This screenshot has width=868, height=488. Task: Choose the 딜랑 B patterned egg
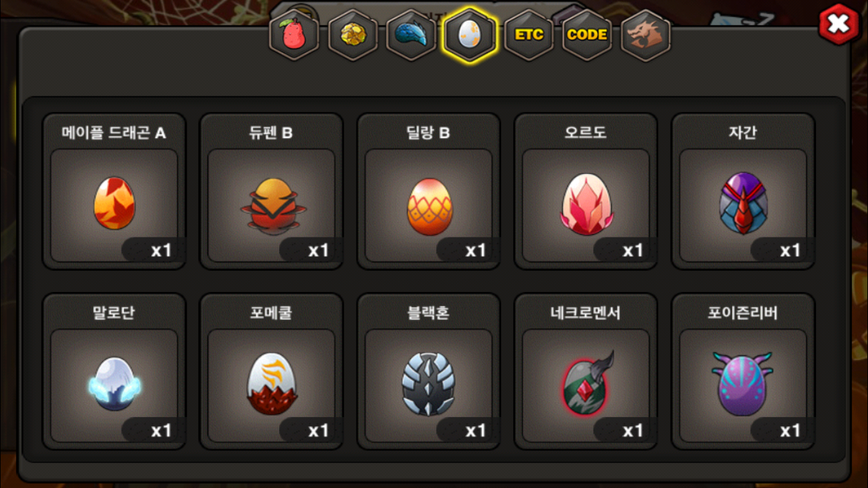point(429,191)
